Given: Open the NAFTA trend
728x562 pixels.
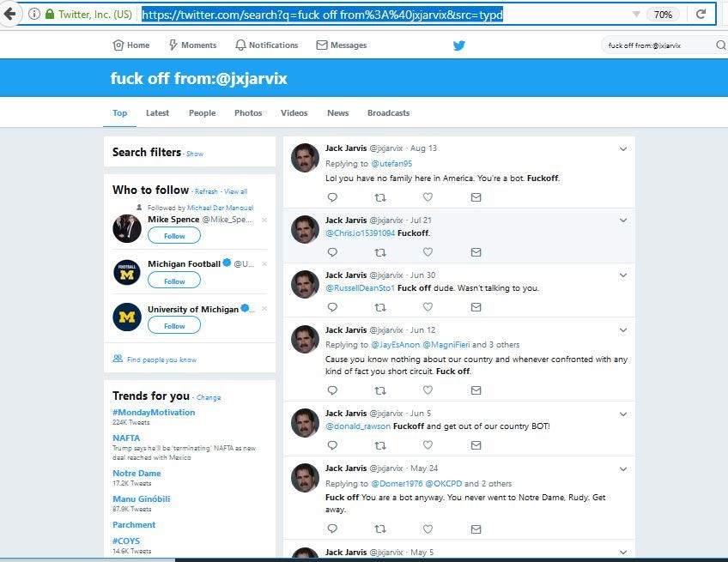Looking at the screenshot, I should (126, 438).
